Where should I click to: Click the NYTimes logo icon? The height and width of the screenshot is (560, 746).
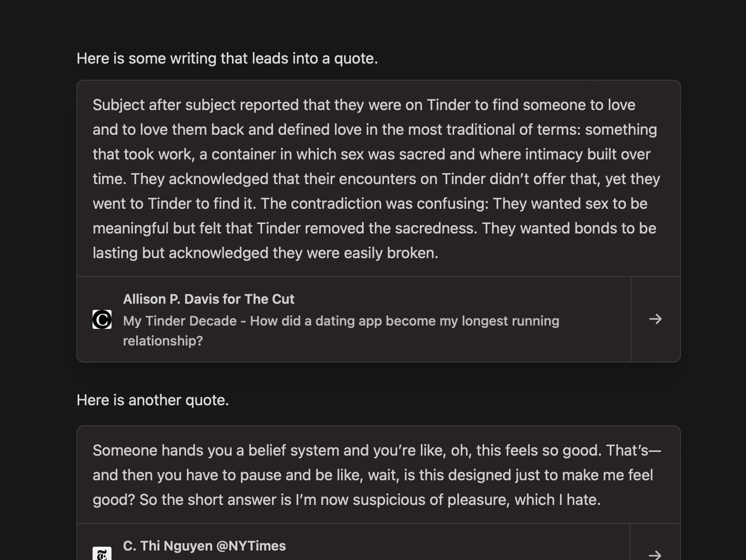click(102, 553)
